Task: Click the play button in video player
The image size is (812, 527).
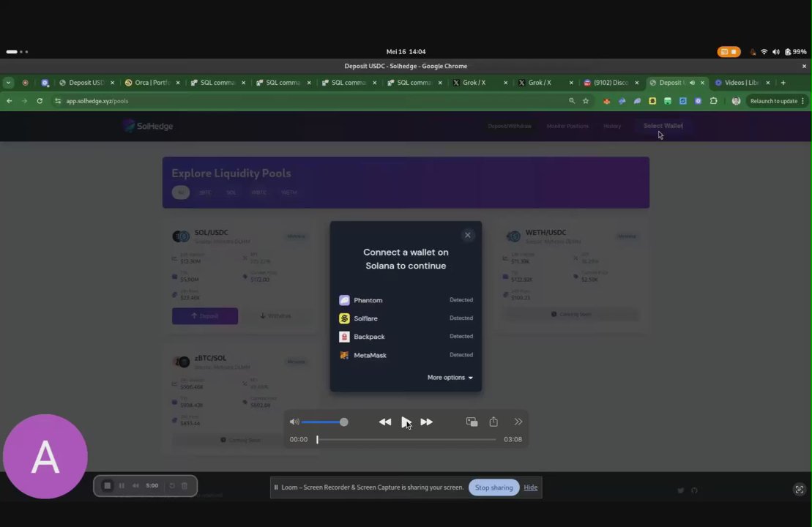Action: pyautogui.click(x=406, y=422)
